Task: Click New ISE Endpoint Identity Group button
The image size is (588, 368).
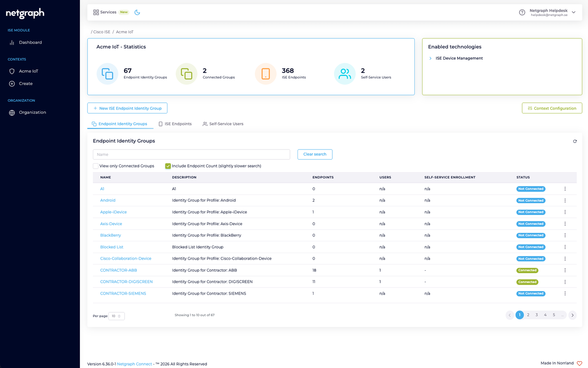Action: [127, 108]
